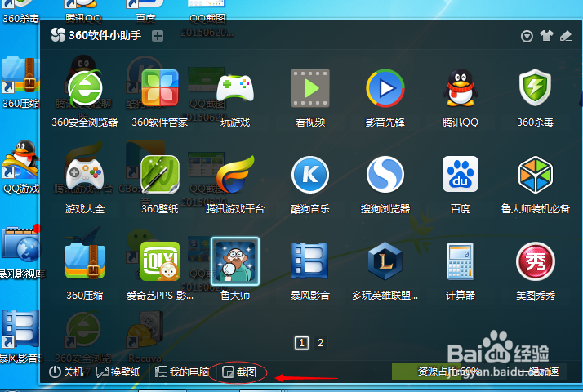Launch 酷狗音乐

(310, 175)
